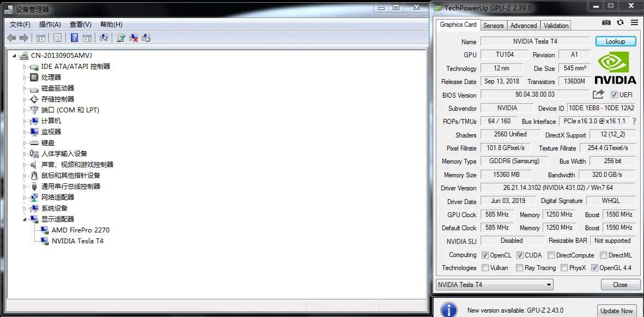The image size is (644, 317).
Task: Open Properties toolbar icon in Device Manager
Action: 58,38
